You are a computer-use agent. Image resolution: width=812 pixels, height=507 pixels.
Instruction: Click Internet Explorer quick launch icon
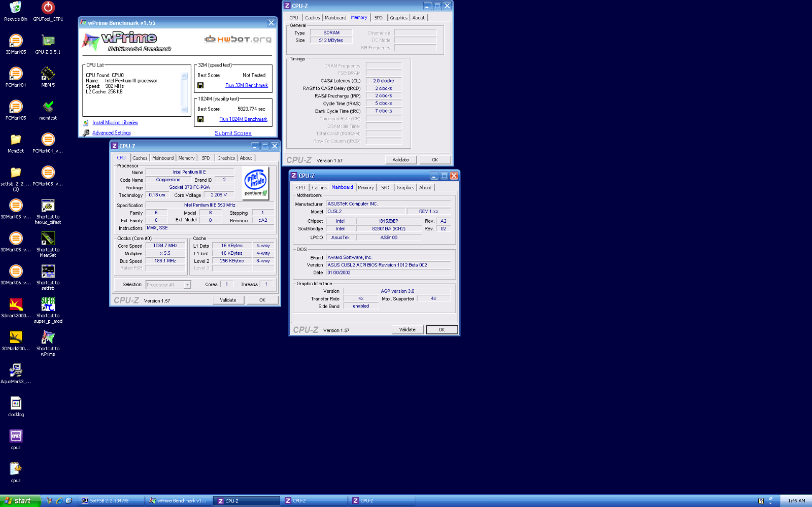(59, 501)
